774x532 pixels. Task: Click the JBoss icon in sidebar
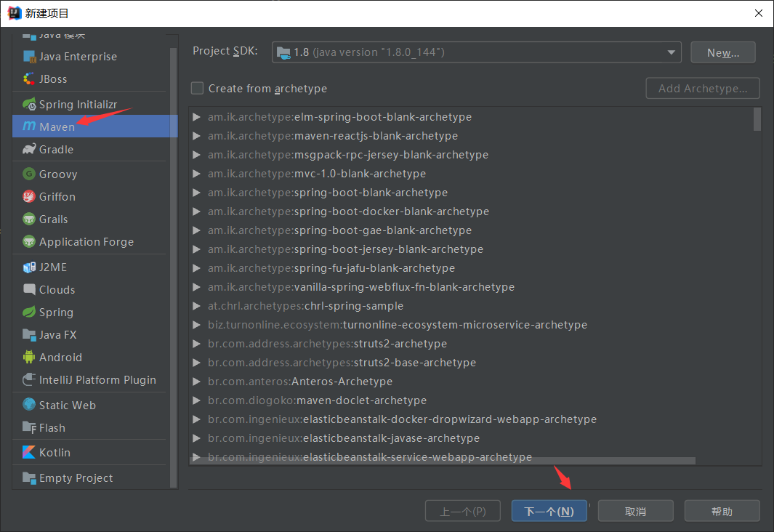click(29, 79)
